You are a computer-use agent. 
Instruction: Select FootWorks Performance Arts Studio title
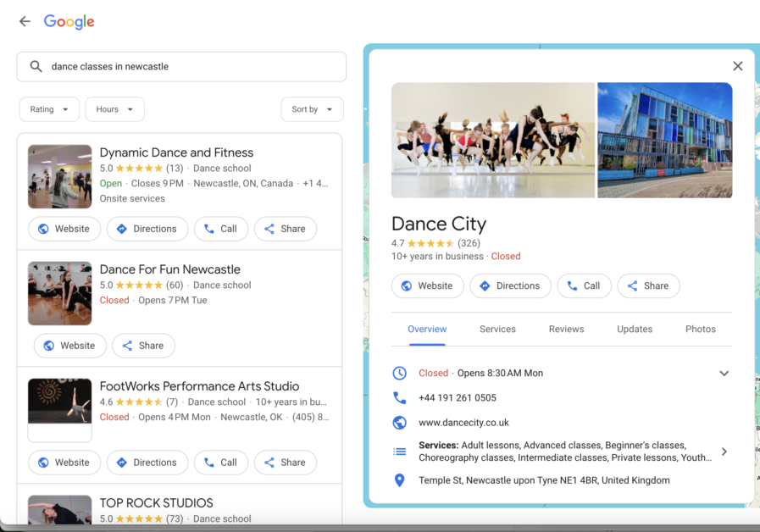199,386
